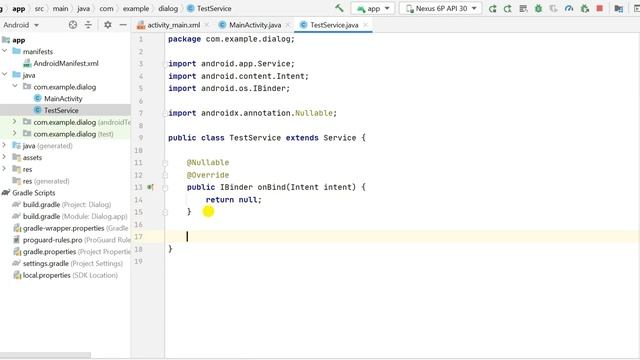Click the Service class name in 'extends Service'
640x360 pixels.
340,138
